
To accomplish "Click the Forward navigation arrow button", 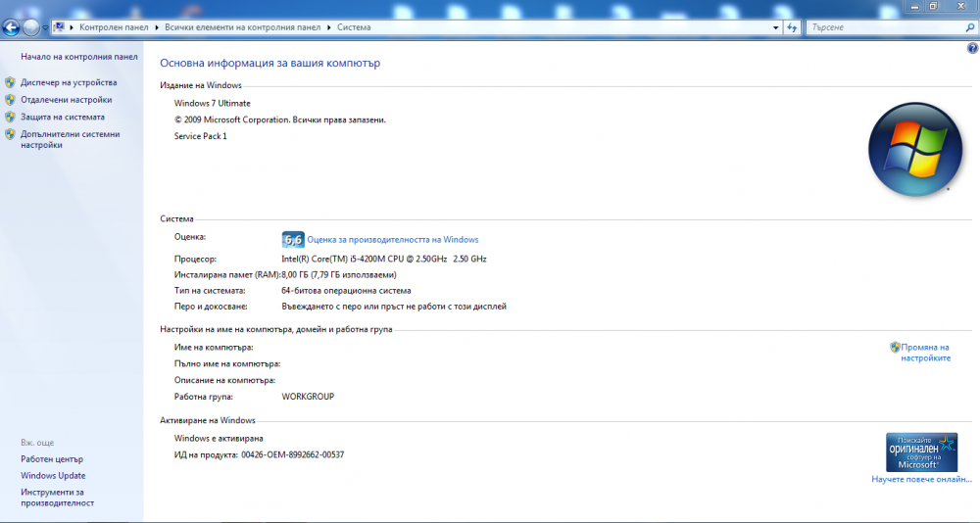I will point(30,27).
